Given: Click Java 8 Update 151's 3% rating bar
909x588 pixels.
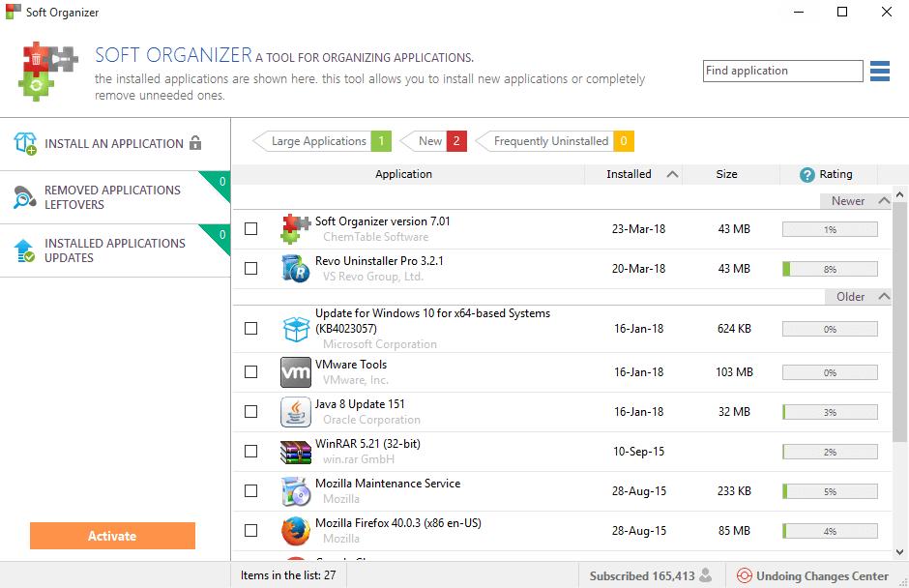Looking at the screenshot, I should point(830,412).
